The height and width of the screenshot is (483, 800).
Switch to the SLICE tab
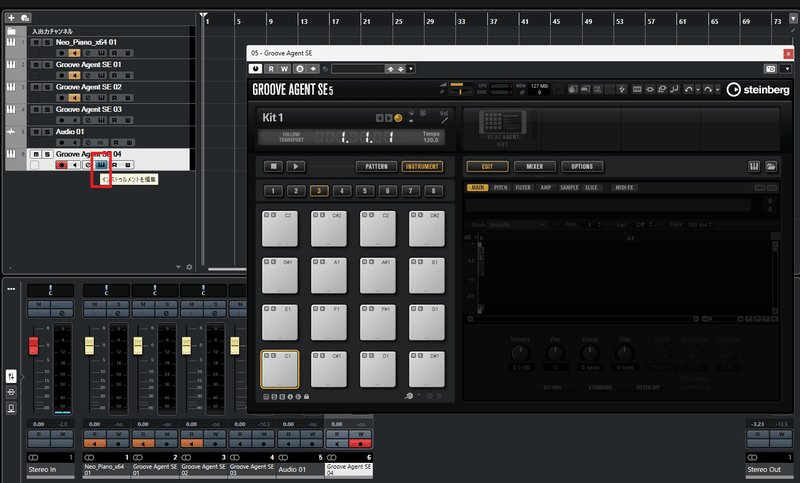pos(591,188)
